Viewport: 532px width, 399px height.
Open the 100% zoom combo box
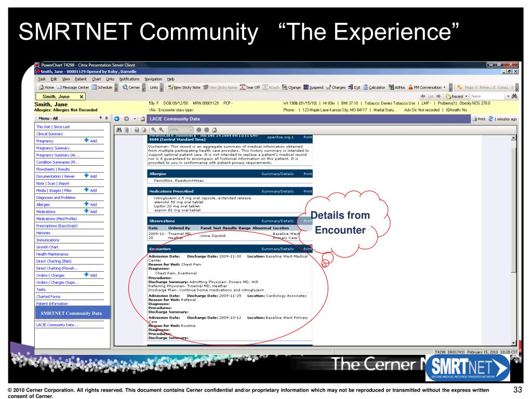pyautogui.click(x=181, y=130)
